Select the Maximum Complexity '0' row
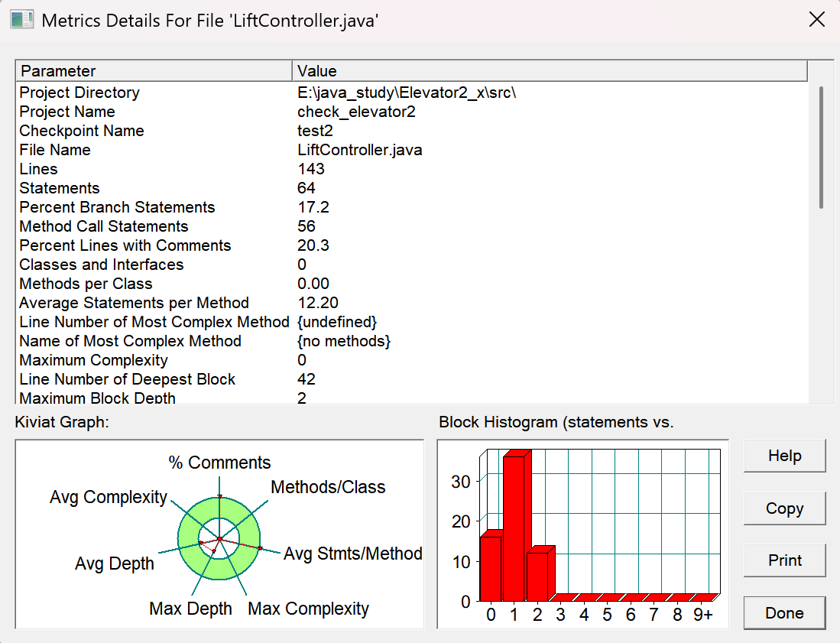Viewport: 840px width, 643px height. (411, 360)
